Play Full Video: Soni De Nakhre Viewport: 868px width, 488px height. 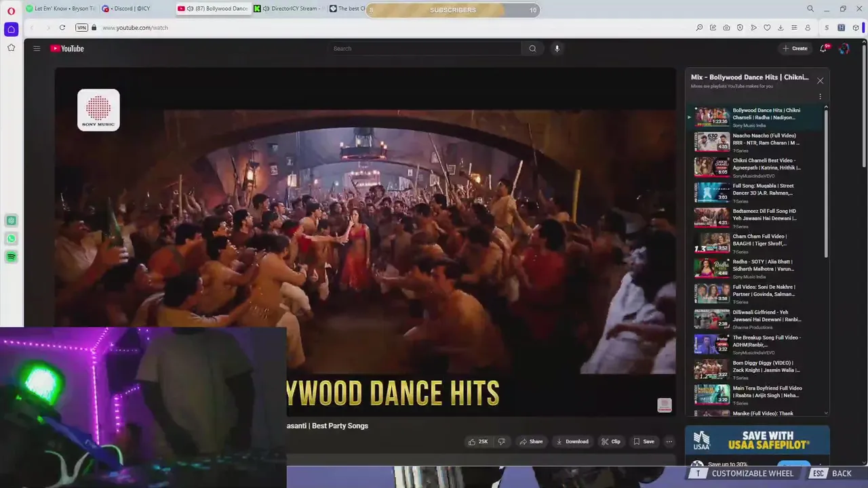(757, 293)
